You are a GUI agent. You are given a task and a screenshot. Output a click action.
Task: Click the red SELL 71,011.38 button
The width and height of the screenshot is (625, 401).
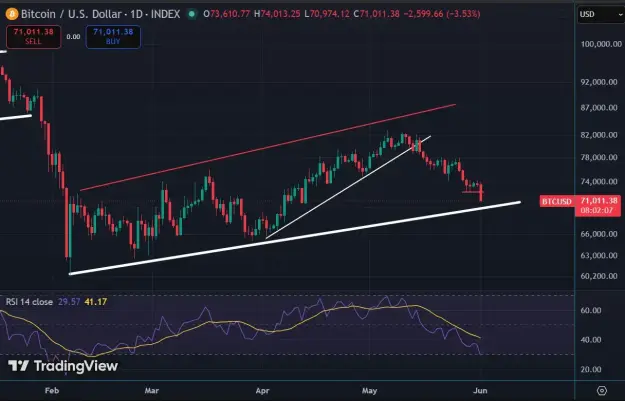coord(33,37)
